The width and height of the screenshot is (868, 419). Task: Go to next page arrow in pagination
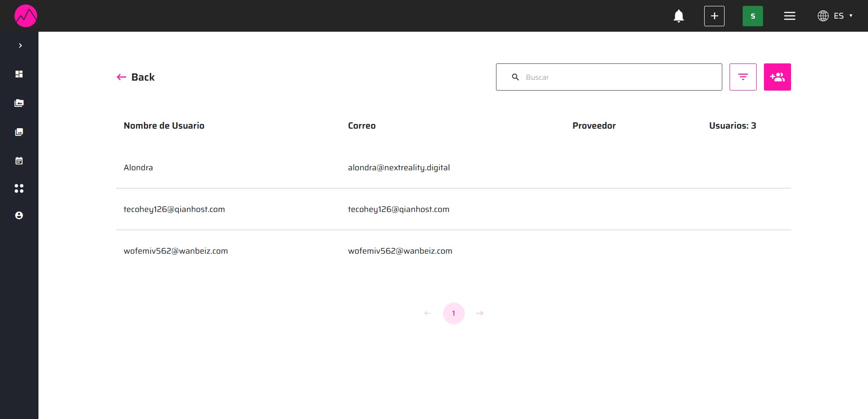click(x=480, y=313)
